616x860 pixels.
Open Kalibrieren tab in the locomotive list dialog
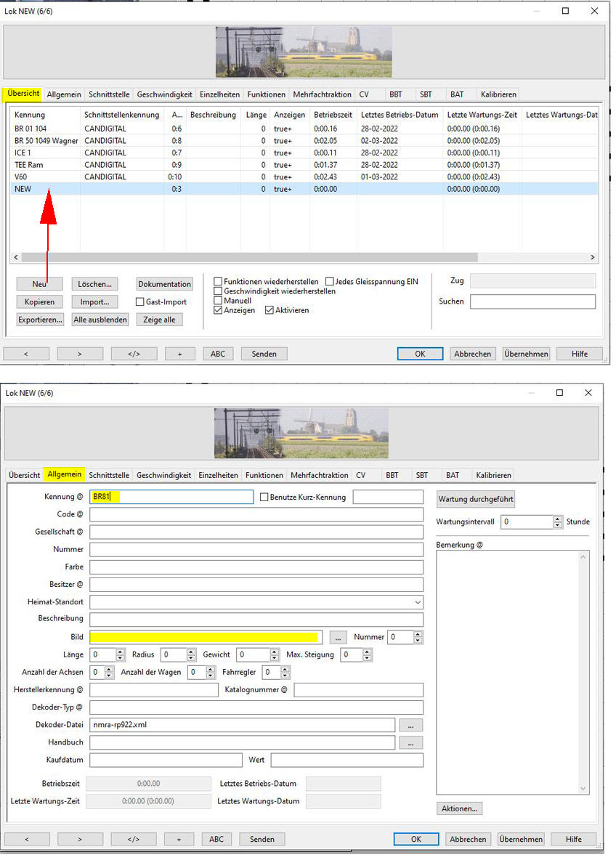(x=498, y=94)
